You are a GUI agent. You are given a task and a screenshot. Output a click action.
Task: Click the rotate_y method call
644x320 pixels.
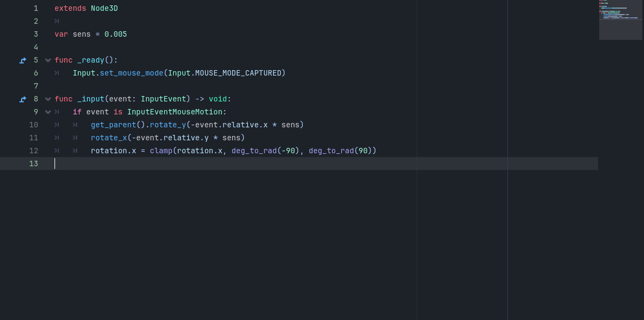168,125
